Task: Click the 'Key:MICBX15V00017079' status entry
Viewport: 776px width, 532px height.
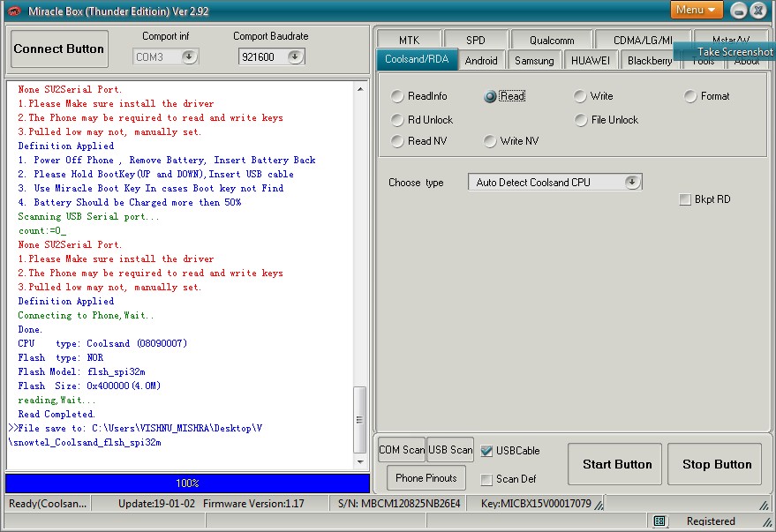Action: [x=536, y=503]
